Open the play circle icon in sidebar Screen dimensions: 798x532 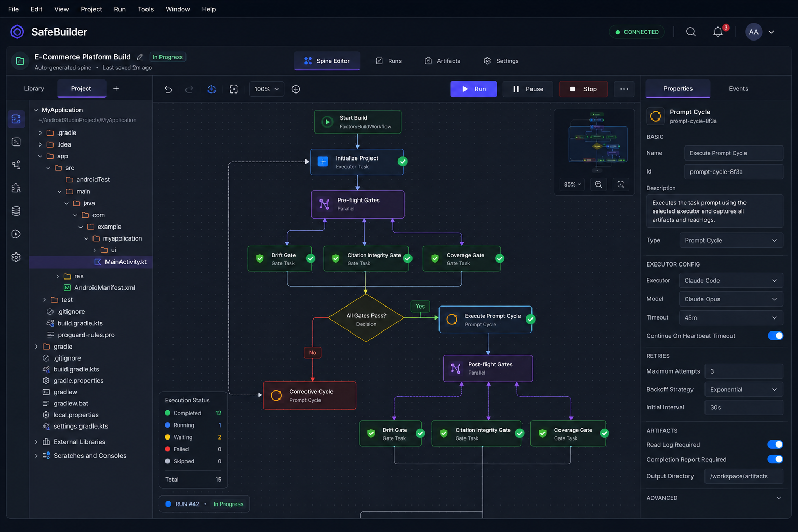pos(16,234)
